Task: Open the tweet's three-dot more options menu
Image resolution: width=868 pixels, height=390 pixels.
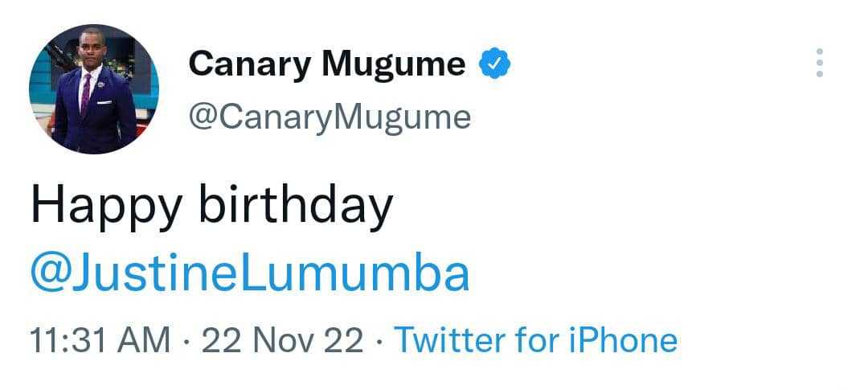Action: pyautogui.click(x=819, y=63)
